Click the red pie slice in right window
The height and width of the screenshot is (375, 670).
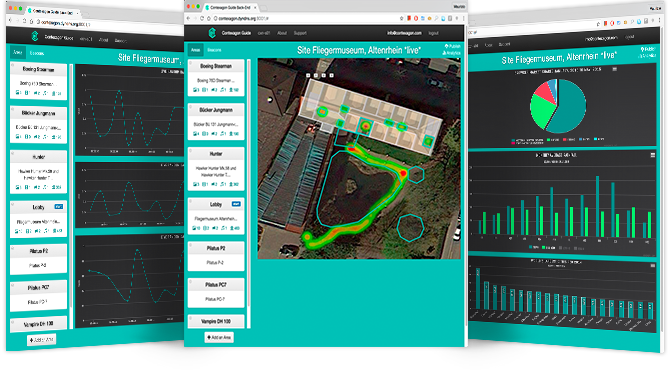[x=545, y=92]
